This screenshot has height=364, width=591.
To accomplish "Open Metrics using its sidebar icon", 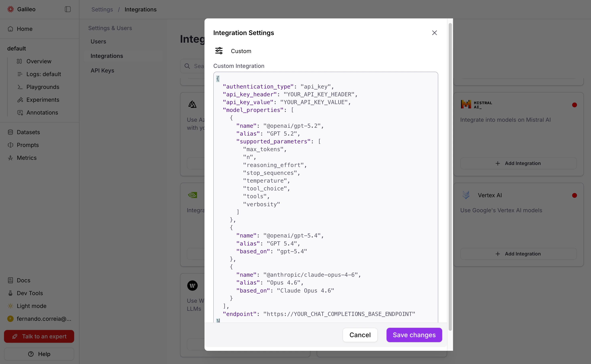I will [10, 158].
